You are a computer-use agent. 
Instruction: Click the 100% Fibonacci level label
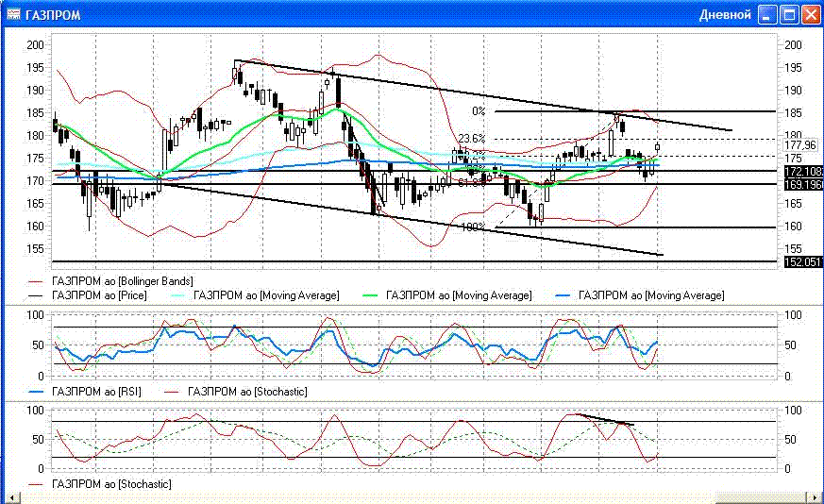pos(473,227)
